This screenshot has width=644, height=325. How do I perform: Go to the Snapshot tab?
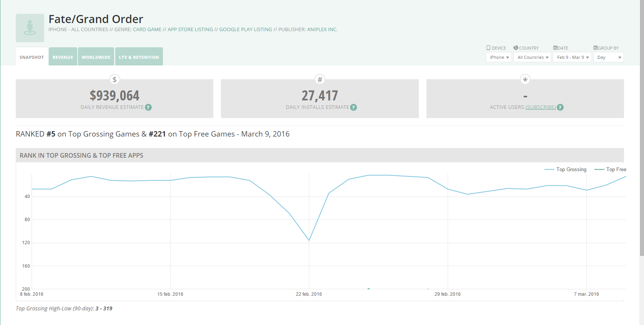(x=32, y=57)
